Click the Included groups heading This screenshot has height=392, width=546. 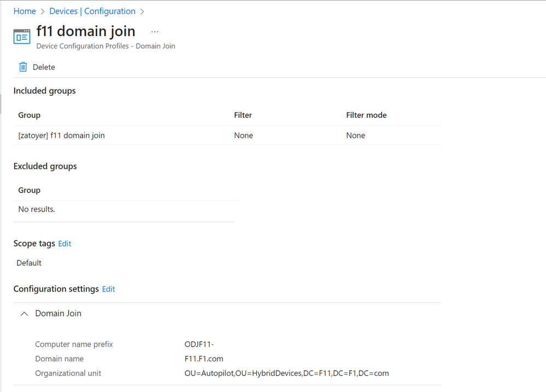click(45, 91)
